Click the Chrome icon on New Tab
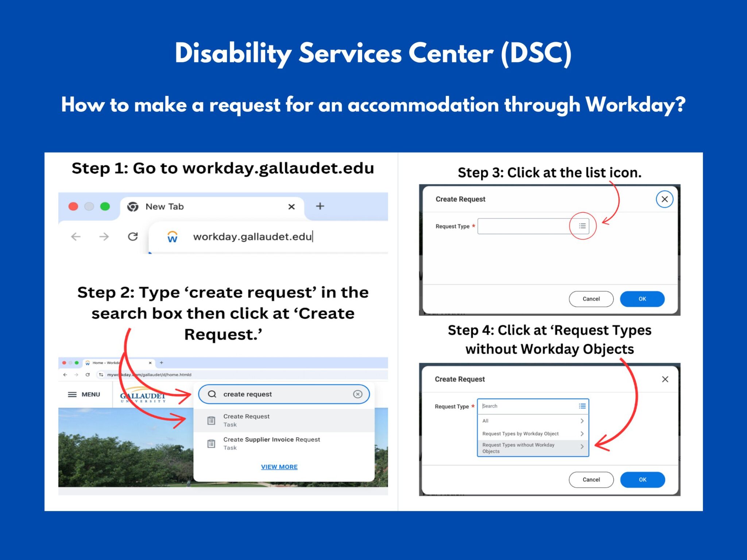Screen dimensions: 747x560 pyautogui.click(x=132, y=207)
